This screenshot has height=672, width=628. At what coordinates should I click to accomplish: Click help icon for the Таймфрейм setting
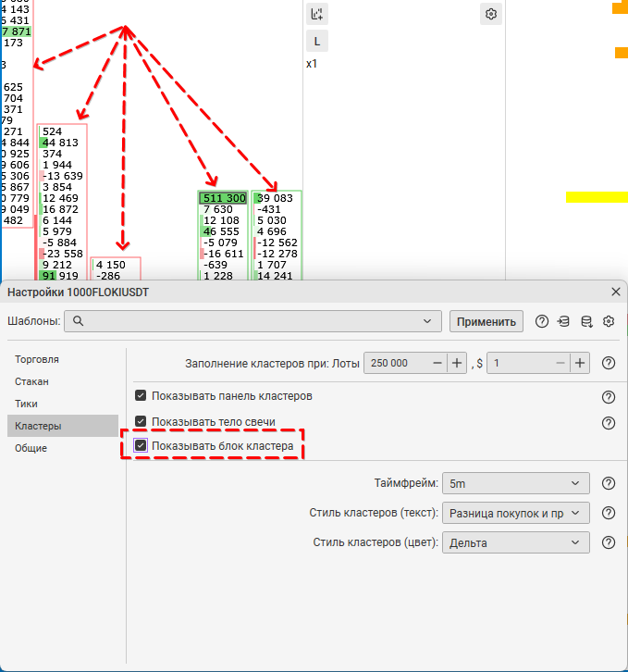[609, 483]
